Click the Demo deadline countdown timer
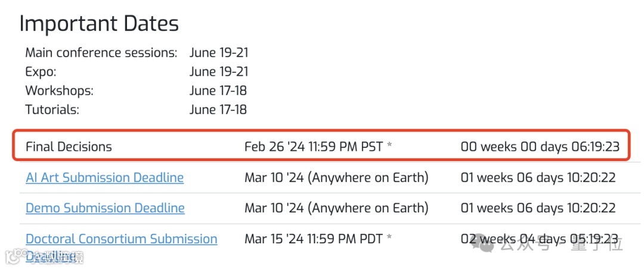Image resolution: width=644 pixels, height=269 pixels. pos(538,208)
